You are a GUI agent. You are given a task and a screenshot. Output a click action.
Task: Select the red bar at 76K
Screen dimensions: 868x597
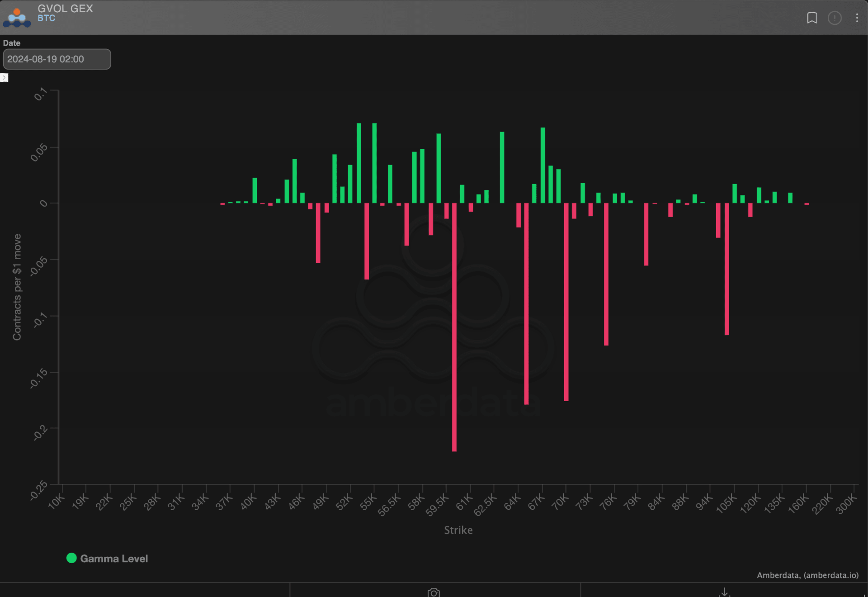click(606, 274)
